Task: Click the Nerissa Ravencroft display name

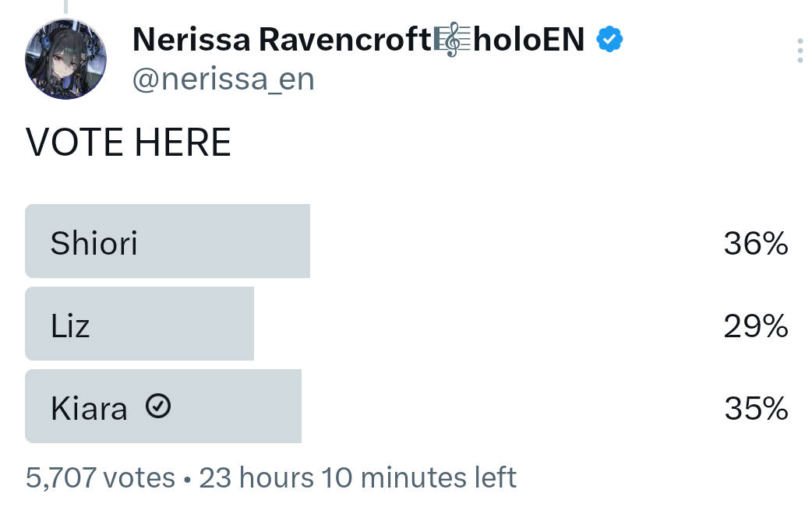Action: coord(282,39)
